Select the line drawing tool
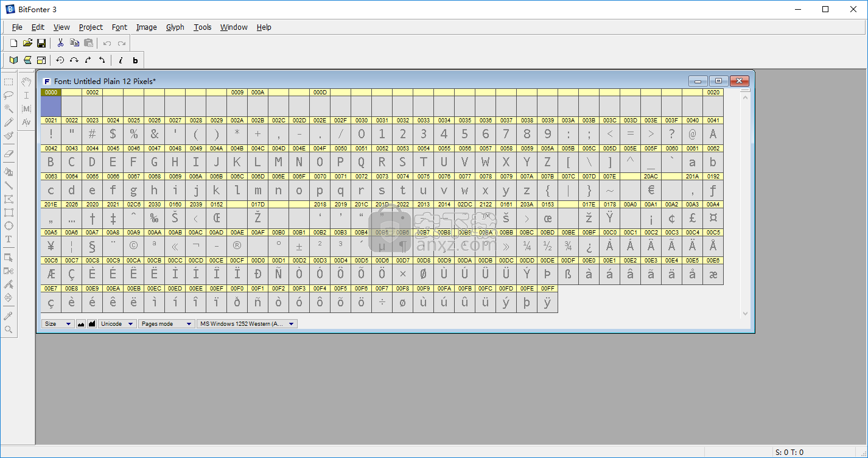 9,185
